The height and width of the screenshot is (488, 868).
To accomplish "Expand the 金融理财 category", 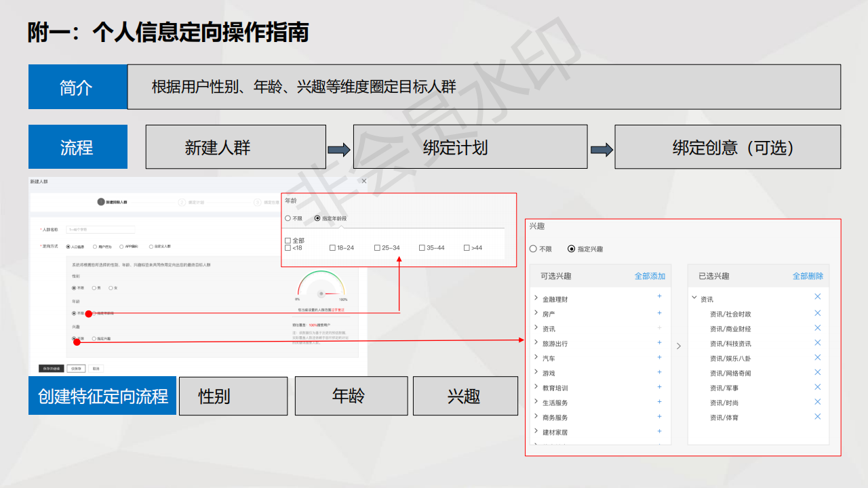I will (x=536, y=298).
